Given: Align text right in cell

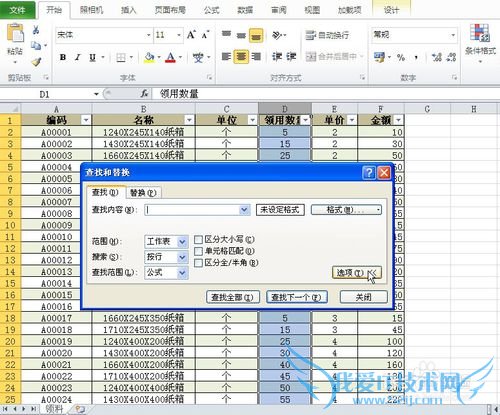Looking at the screenshot, I should 256,57.
